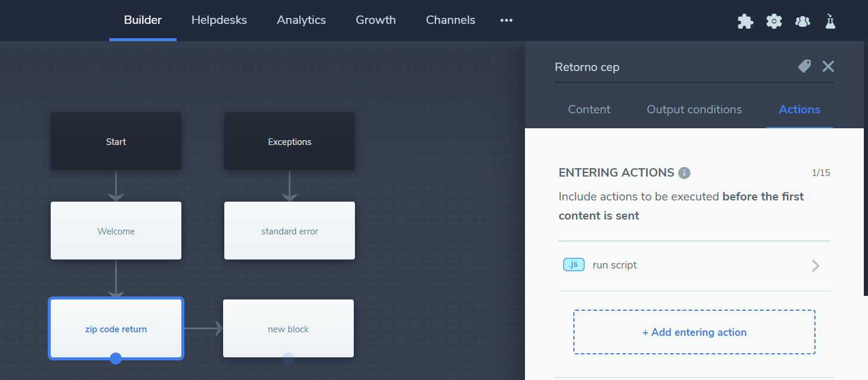This screenshot has width=868, height=380.
Task: Open the beta testing flask icon
Action: pyautogui.click(x=830, y=21)
